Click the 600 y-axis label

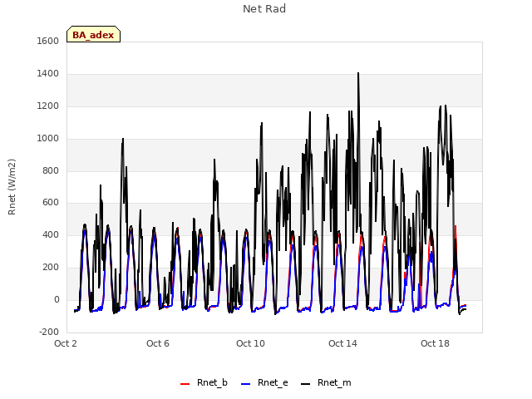(x=51, y=203)
